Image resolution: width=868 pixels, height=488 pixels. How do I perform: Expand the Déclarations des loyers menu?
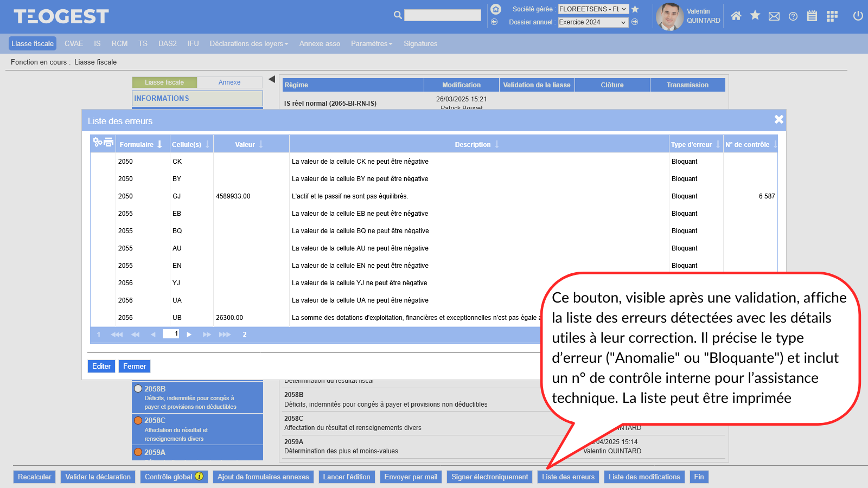[x=248, y=44]
